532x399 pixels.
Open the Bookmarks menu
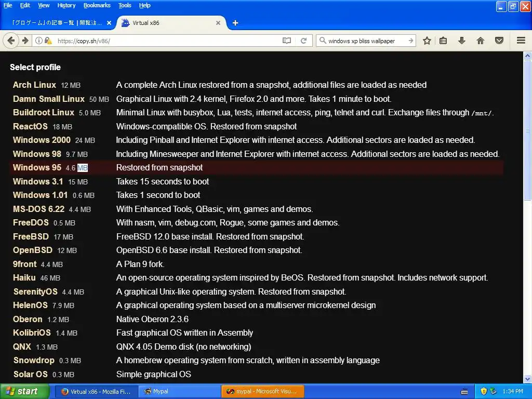(x=97, y=5)
